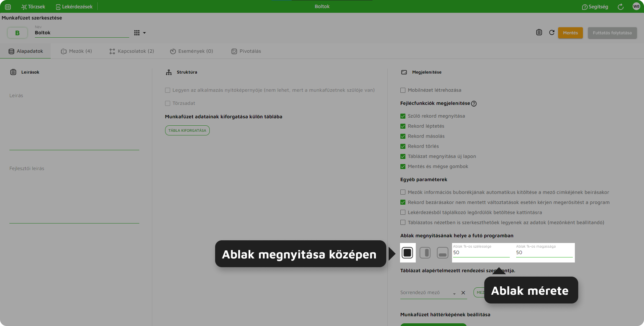
Task: Edit Ablak %-os szélessége field
Action: (481, 251)
